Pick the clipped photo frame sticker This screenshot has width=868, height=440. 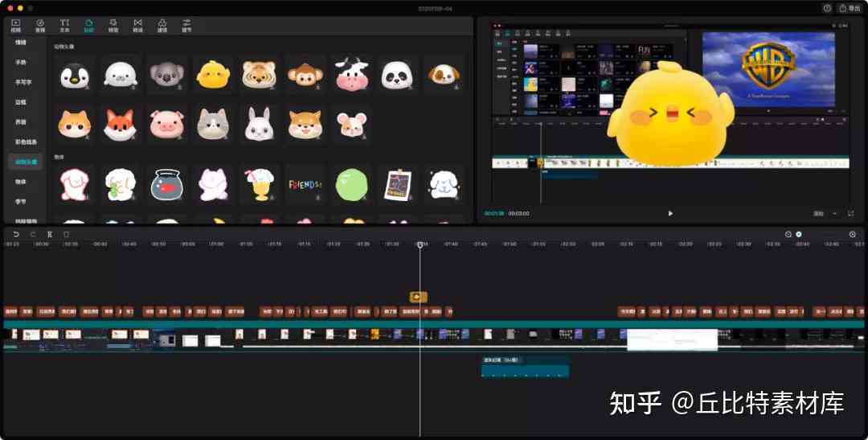(398, 184)
